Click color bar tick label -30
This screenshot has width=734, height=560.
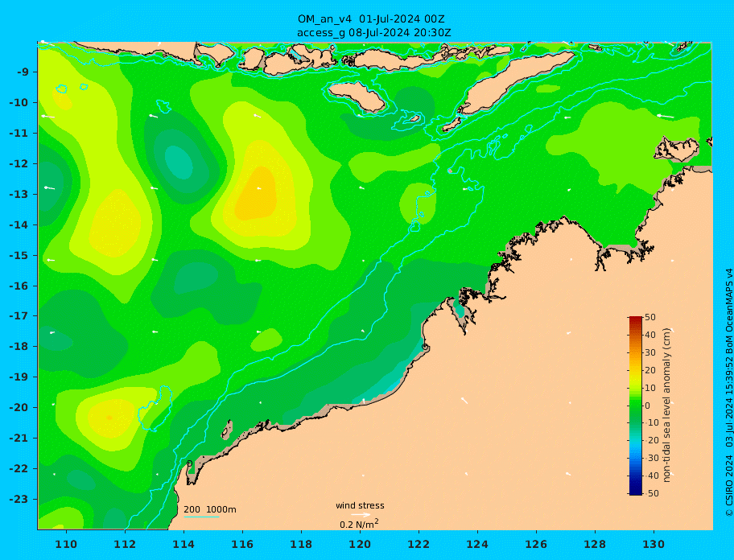(x=652, y=458)
